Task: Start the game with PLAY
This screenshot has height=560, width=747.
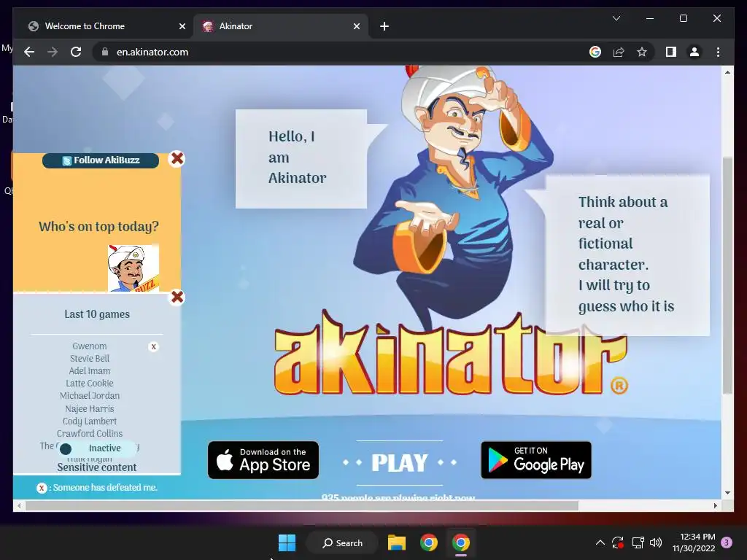Action: pyautogui.click(x=400, y=463)
